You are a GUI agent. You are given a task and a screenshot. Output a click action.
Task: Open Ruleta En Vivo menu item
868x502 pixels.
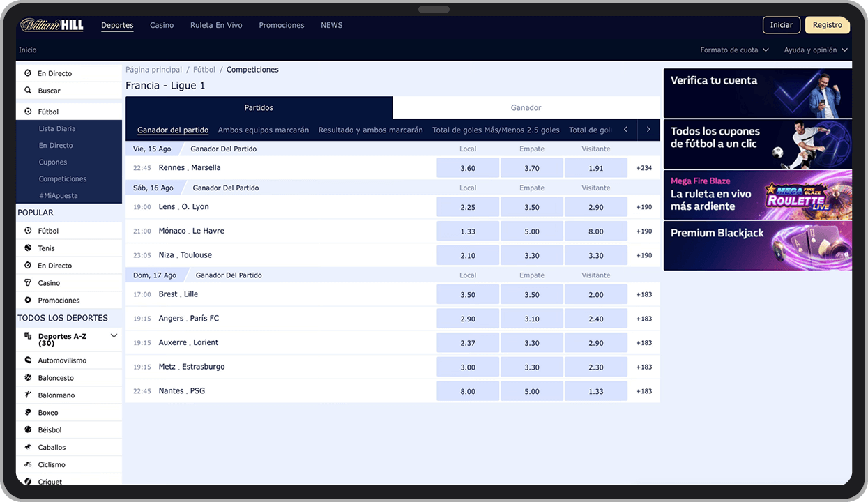(216, 25)
